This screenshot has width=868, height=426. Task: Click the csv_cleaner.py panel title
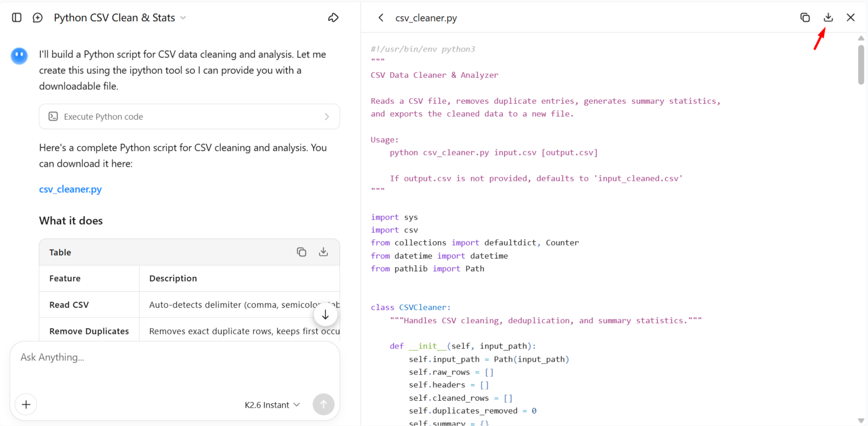tap(426, 18)
